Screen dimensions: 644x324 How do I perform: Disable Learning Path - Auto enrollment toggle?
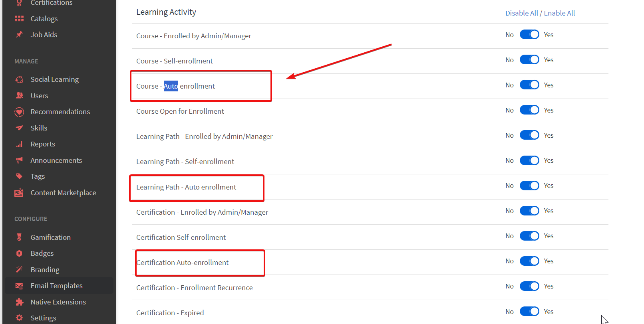pyautogui.click(x=529, y=186)
